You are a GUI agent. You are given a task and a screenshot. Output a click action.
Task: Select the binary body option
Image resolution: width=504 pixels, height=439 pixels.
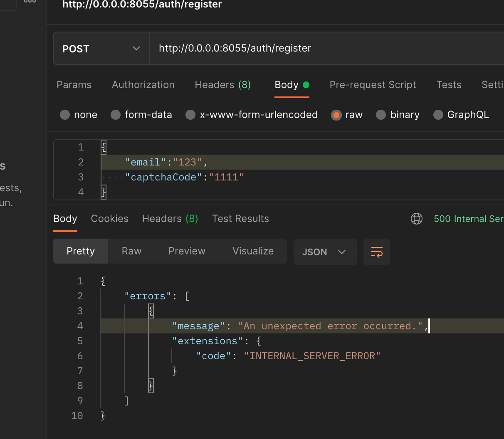(x=398, y=115)
